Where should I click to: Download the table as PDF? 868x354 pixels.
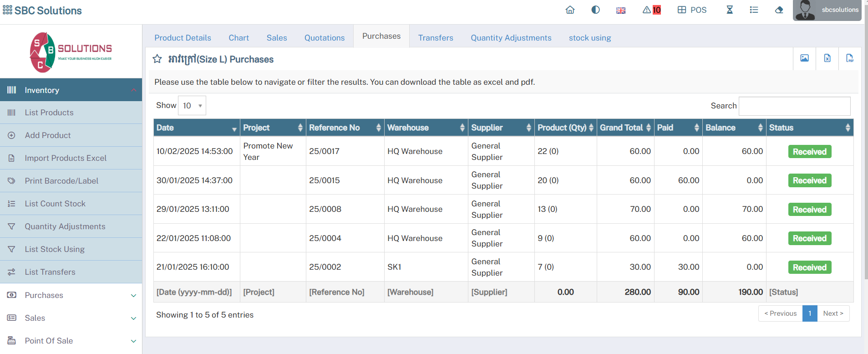click(849, 58)
